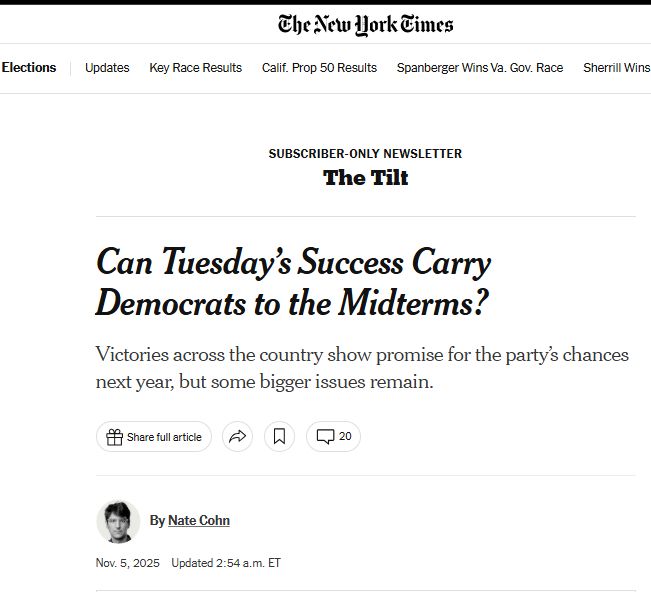Viewport: 651px width, 592px height.
Task: Click the gift icon beside Share full article
Action: tap(114, 437)
